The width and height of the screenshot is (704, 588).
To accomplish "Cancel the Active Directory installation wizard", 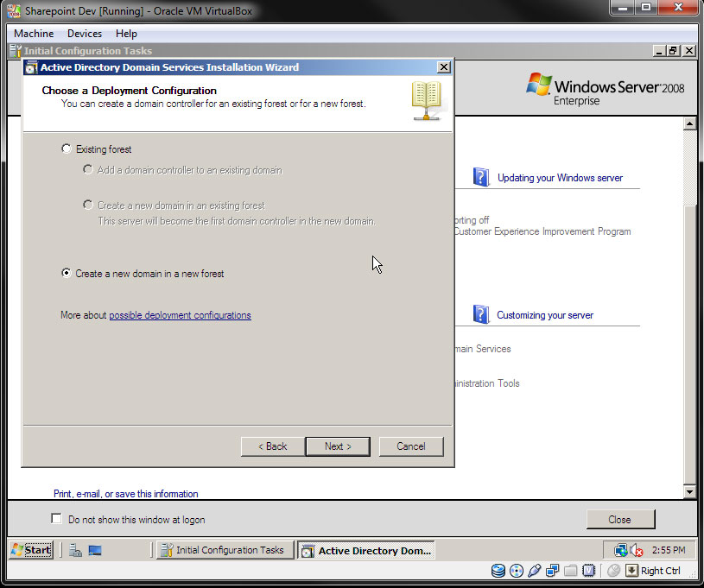I will click(411, 446).
